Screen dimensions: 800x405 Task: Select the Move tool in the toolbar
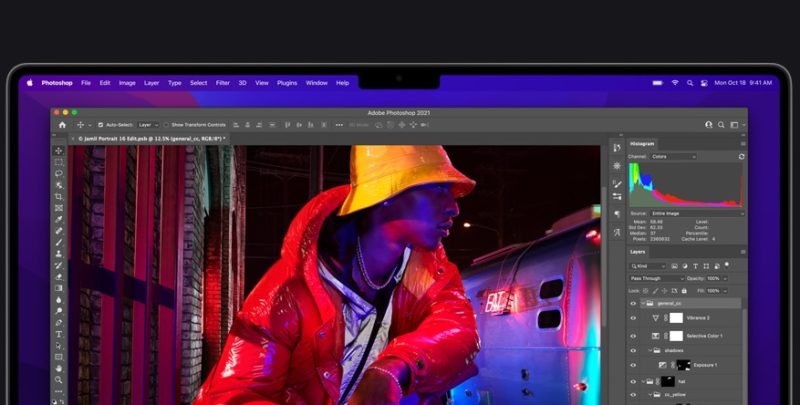[59, 151]
